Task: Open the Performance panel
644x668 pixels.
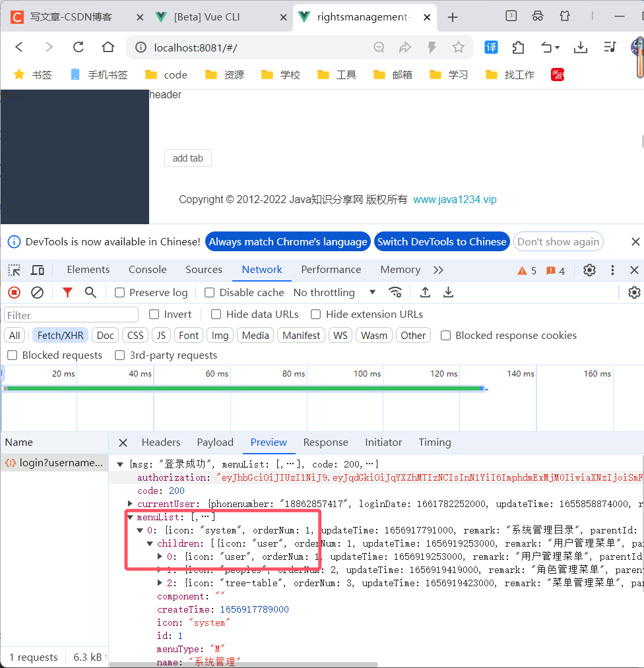Action: click(x=331, y=270)
